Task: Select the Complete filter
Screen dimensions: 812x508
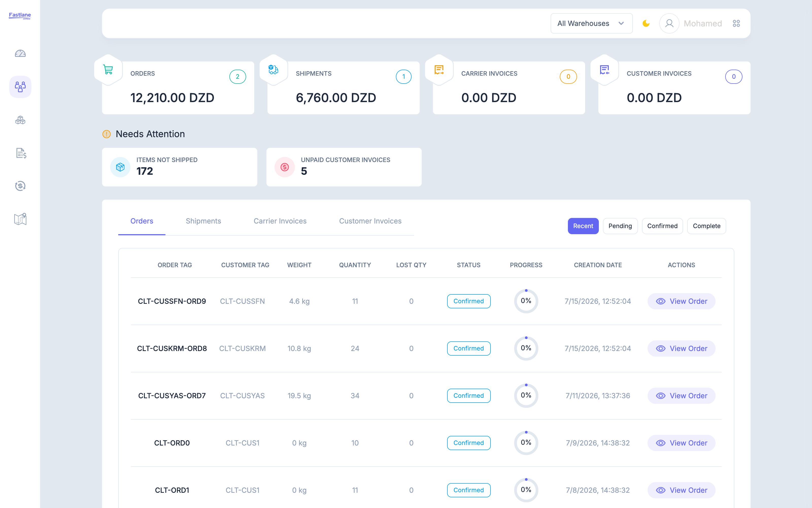Action: point(707,226)
